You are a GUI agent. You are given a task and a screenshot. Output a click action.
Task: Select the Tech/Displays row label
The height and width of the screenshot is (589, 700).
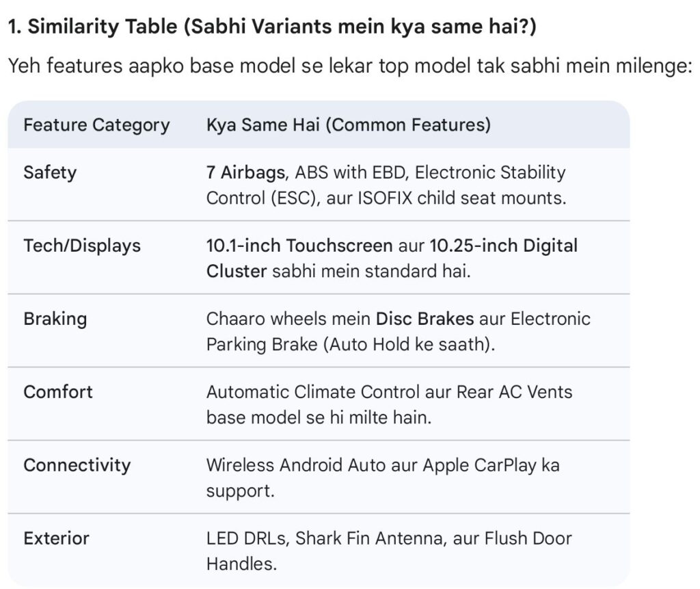82,246
